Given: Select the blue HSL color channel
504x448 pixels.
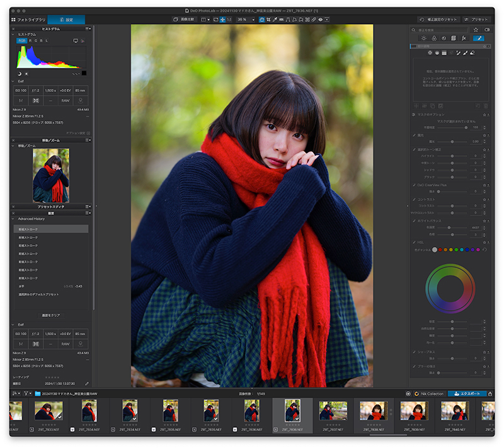Looking at the screenshot, I should pyautogui.click(x=467, y=250).
